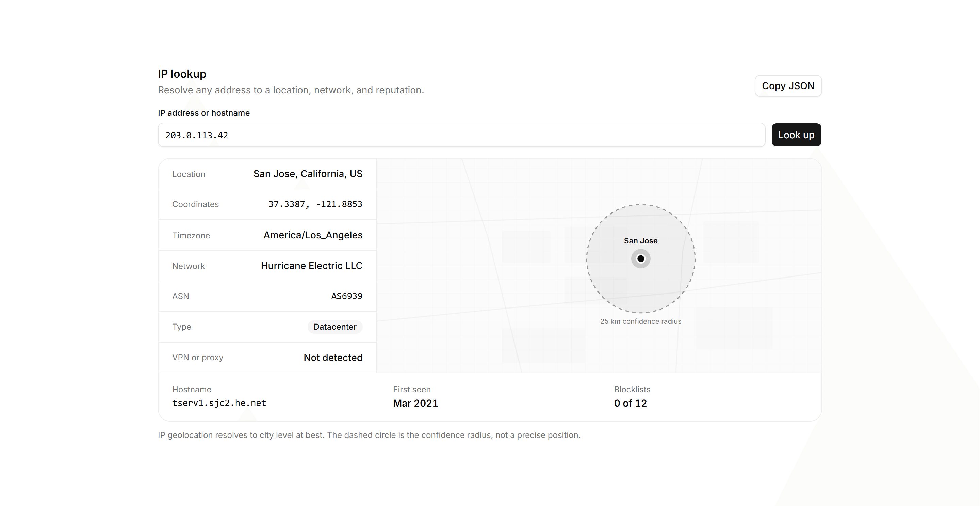Click the Timezone row label

coord(191,236)
